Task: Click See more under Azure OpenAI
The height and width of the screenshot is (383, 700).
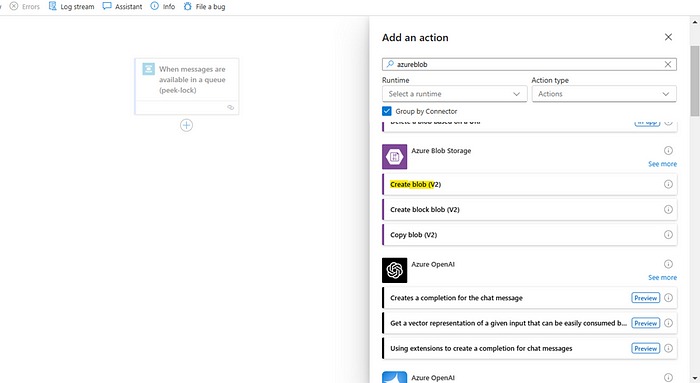Action: (662, 277)
